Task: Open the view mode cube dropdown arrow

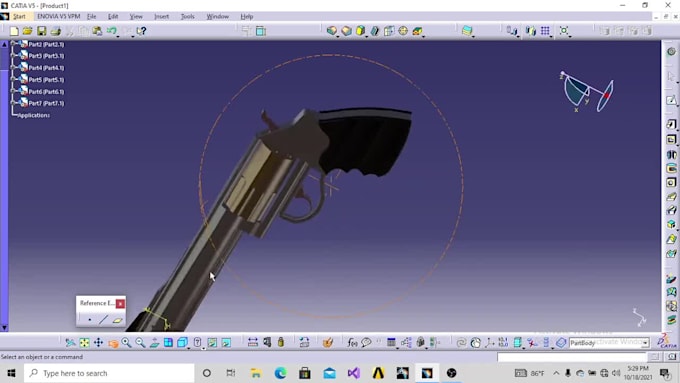Action: [x=189, y=347]
